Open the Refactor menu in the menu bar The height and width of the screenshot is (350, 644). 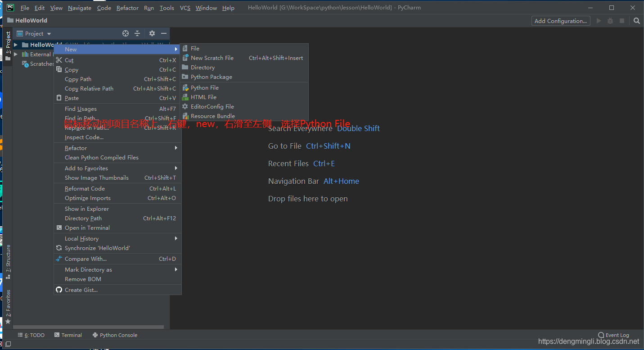[127, 8]
